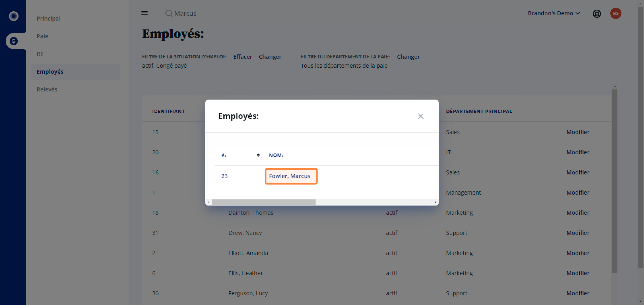Viewport: 644px width, 305px height.
Task: Select the Ferguson, Lucy name cell
Action: coord(248,293)
